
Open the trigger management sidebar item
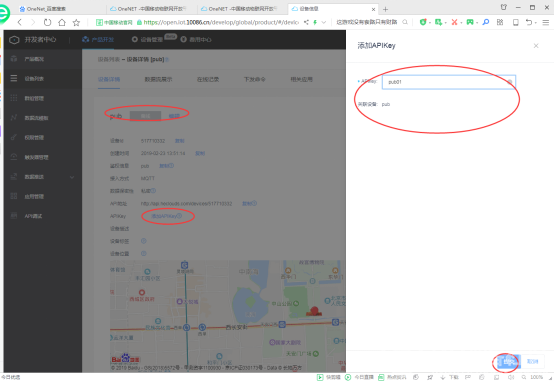pyautogui.click(x=43, y=157)
